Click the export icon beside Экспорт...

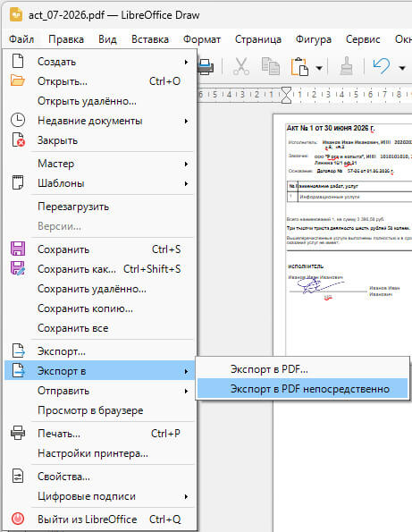[18, 350]
